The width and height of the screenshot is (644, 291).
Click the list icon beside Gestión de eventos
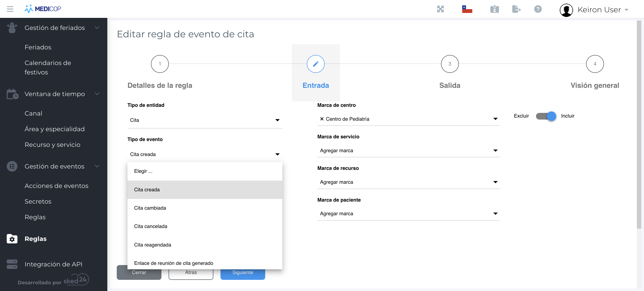point(12,166)
